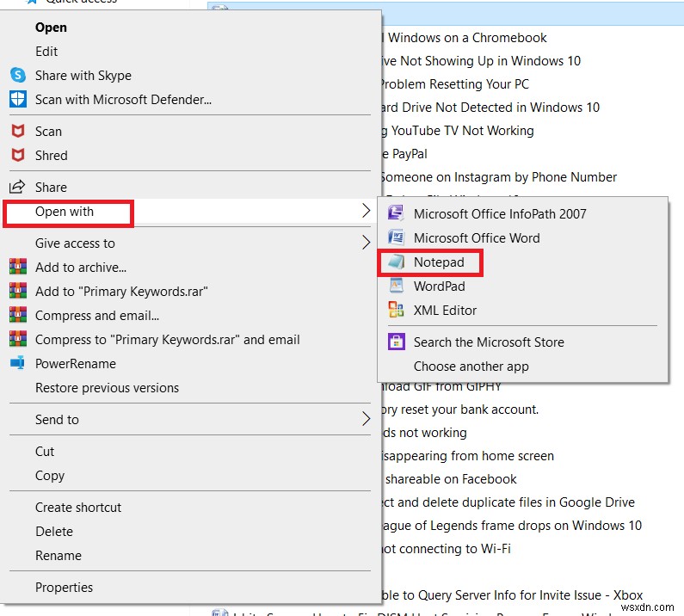Select Restore previous versions
This screenshot has height=616, width=684.
pos(107,388)
